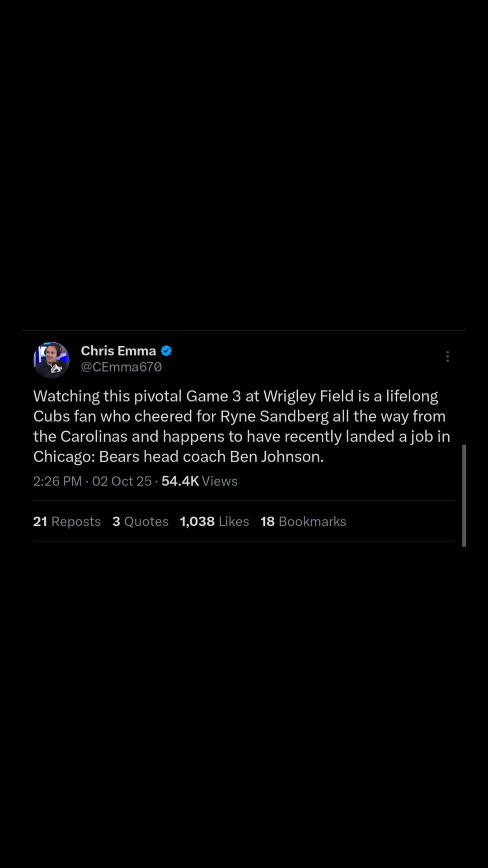View the 21 Reposts list
Screen dimensions: 488x868
coord(67,521)
